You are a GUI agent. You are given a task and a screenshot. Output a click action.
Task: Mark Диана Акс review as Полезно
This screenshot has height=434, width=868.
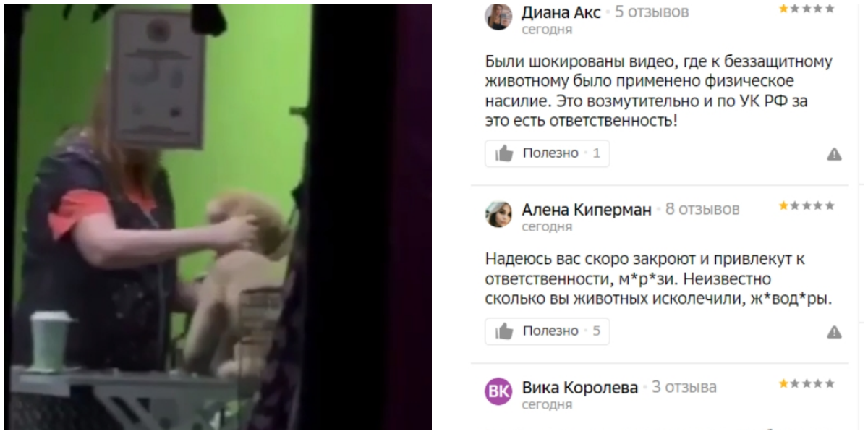[x=548, y=153]
